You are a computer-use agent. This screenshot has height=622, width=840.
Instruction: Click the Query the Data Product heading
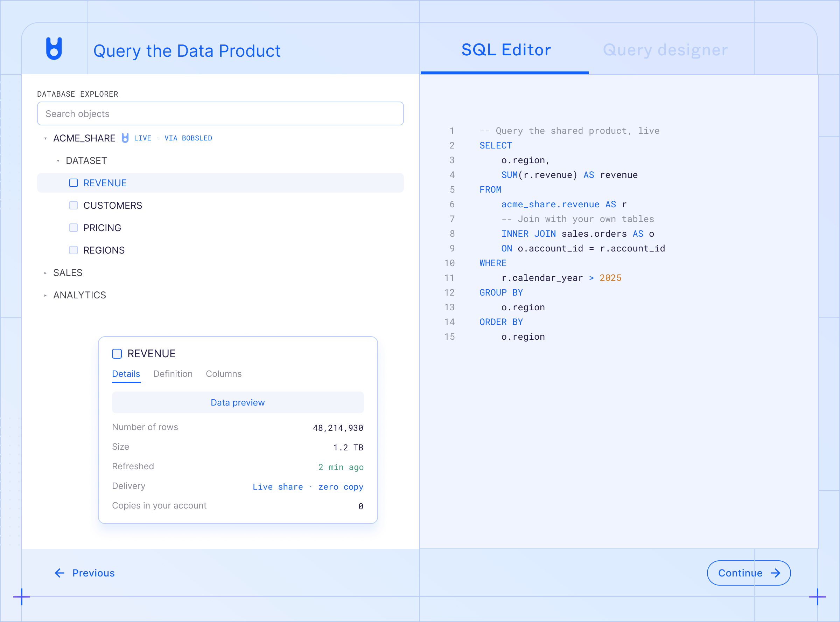point(187,51)
